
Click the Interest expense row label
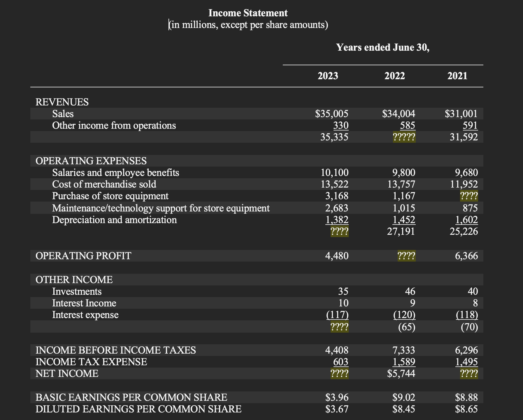tap(85, 315)
